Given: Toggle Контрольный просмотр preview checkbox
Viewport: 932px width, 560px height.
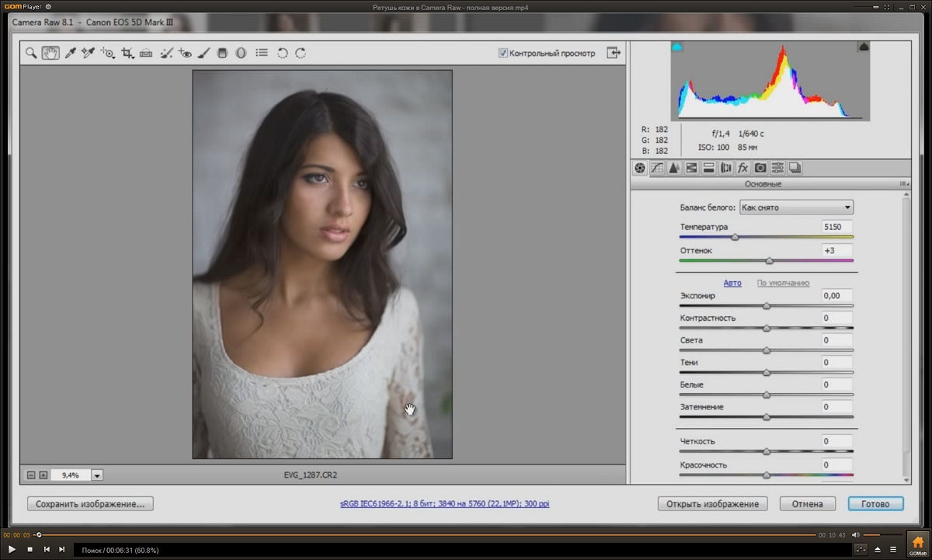Looking at the screenshot, I should [503, 54].
